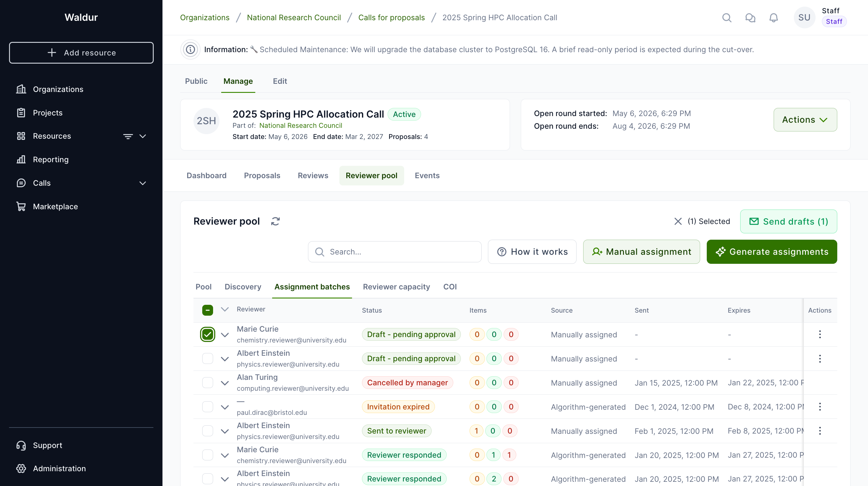Open the Proposals tab

pyautogui.click(x=262, y=175)
